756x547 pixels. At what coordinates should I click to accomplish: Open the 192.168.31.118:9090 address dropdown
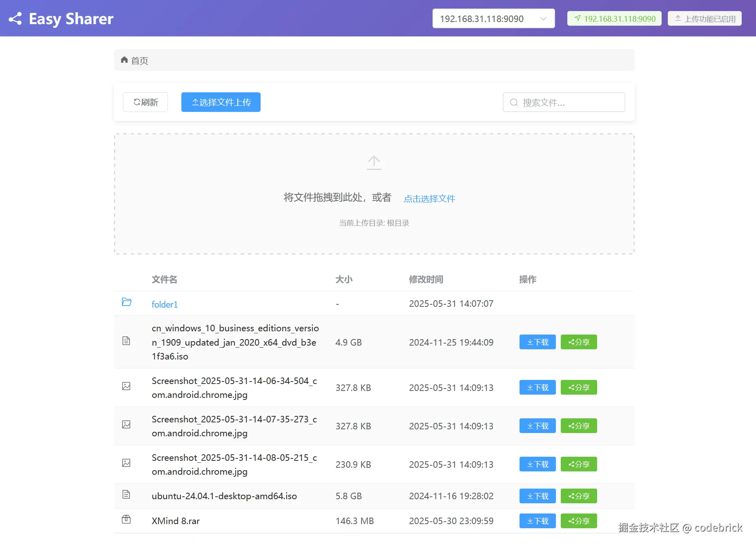[493, 19]
